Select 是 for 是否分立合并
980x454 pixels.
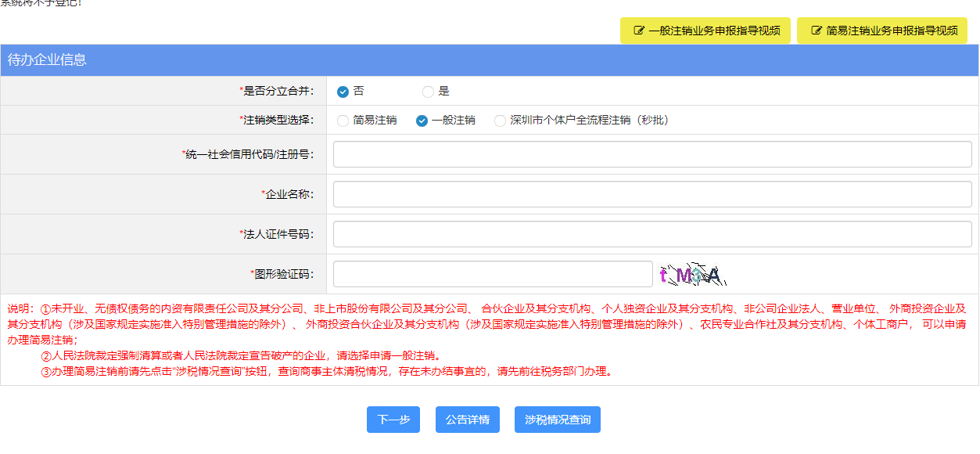point(428,92)
